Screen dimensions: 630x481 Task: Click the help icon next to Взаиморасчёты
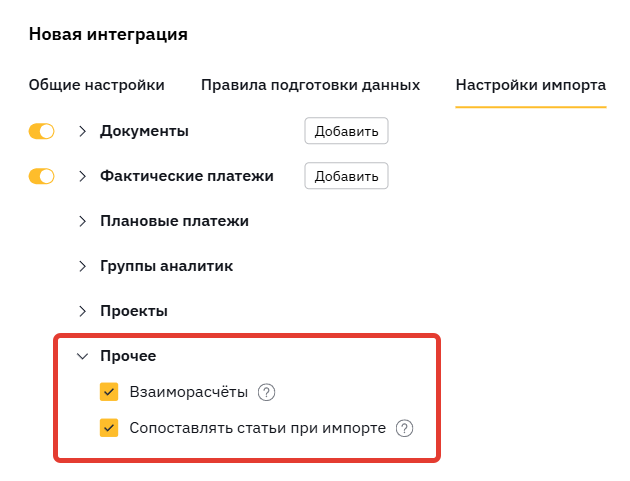266,392
